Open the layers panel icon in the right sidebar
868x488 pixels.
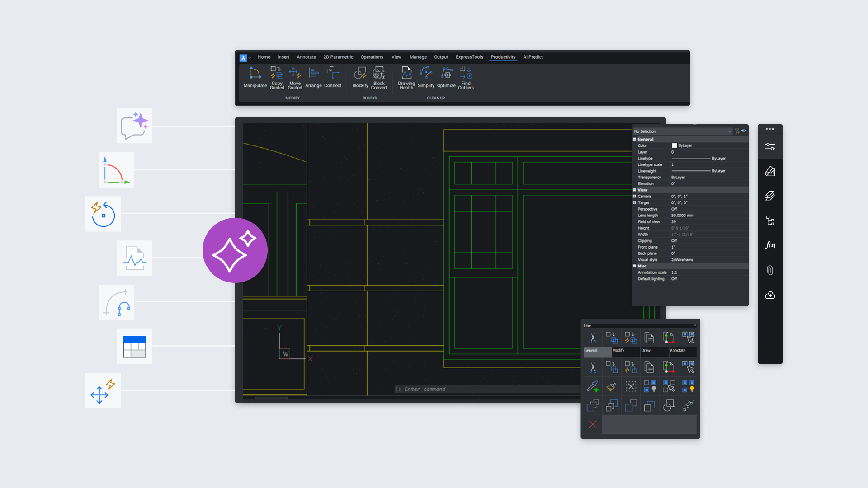(x=770, y=196)
